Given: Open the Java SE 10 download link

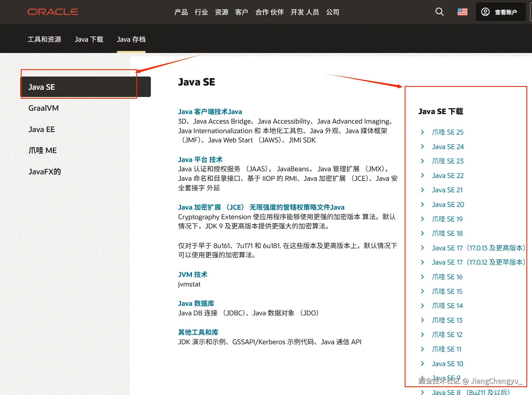Looking at the screenshot, I should point(448,364).
